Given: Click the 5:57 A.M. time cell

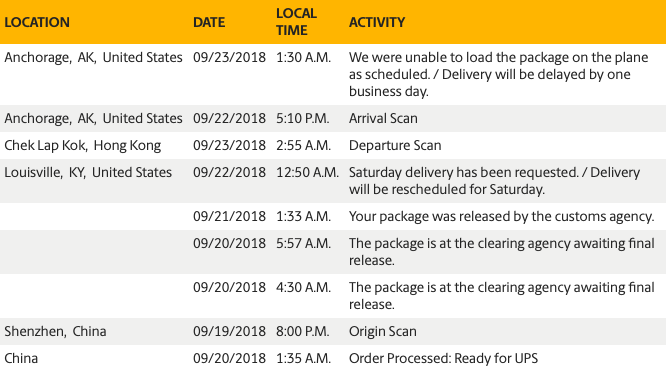Looking at the screenshot, I should click(x=303, y=243).
